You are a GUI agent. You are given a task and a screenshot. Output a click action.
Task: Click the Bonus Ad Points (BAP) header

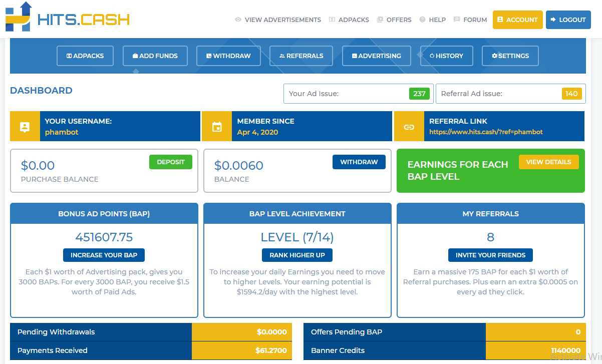pos(104,214)
